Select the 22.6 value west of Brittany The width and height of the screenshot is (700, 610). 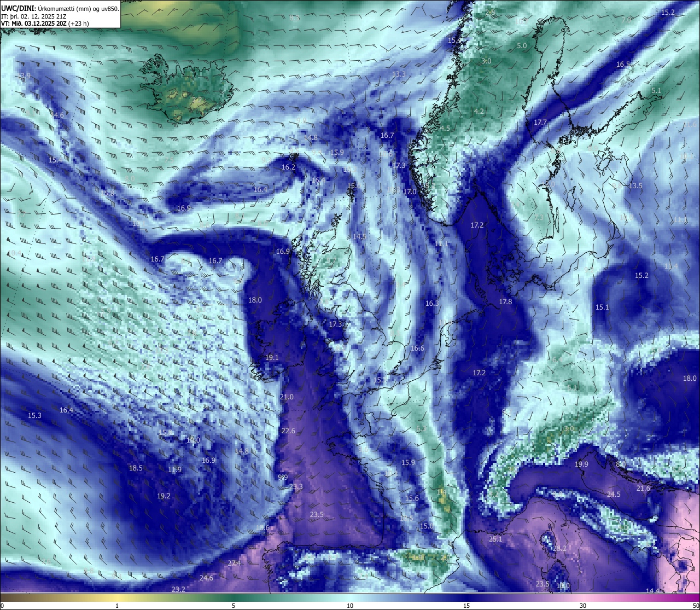(x=288, y=431)
